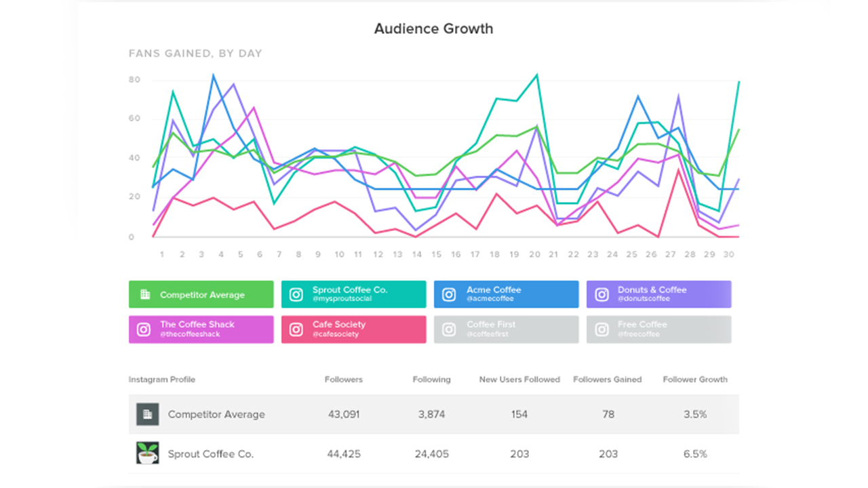Select Sprout Coffee Co. name in table
Screen dimensions: 868x488
211,454
